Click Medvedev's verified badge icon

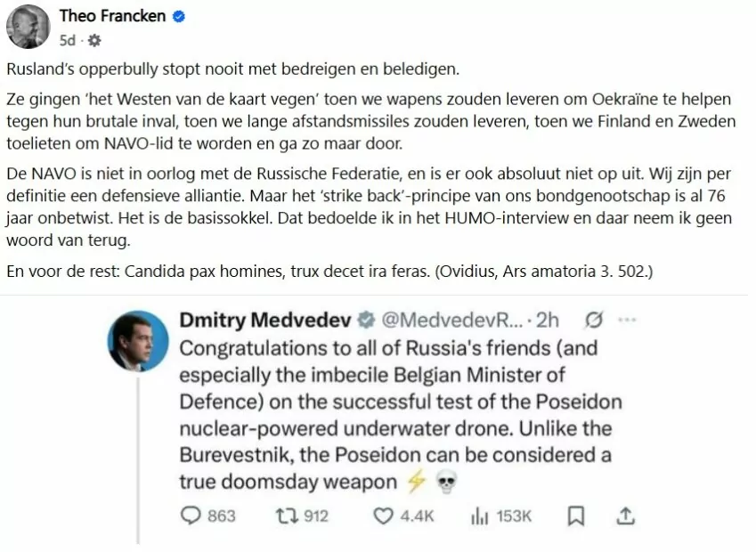(x=365, y=320)
